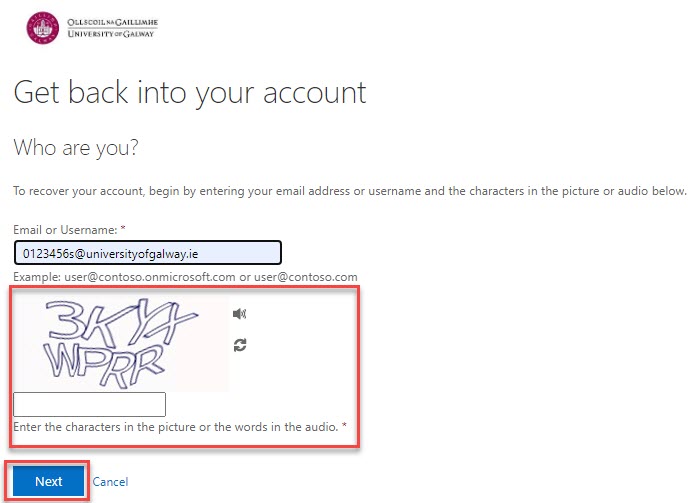696x503 pixels.
Task: Click the user@contoso.com example at line end
Action: (x=306, y=277)
